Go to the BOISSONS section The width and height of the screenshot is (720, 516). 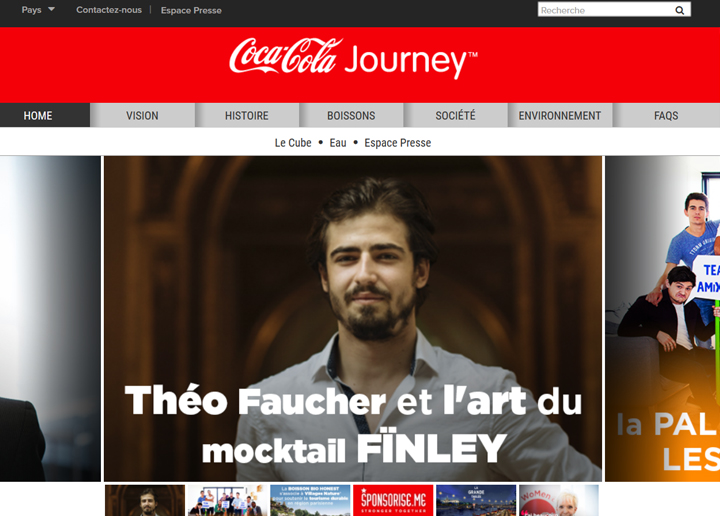click(351, 115)
